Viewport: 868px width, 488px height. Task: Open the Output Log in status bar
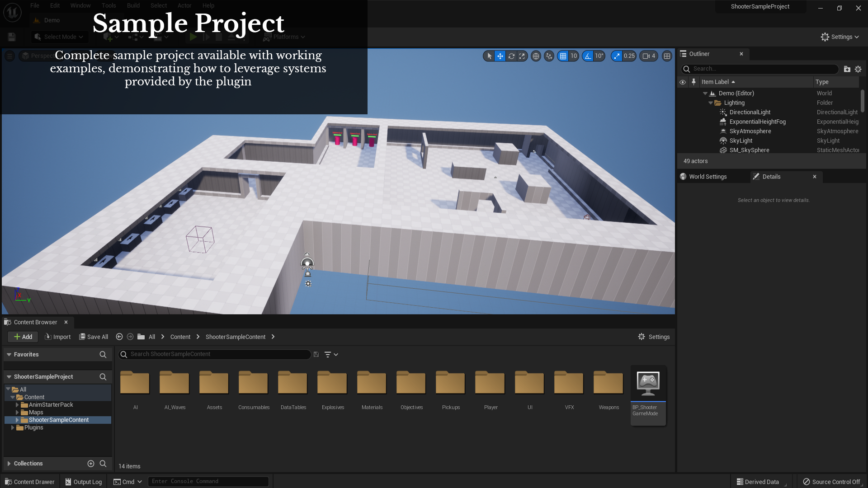tap(84, 482)
